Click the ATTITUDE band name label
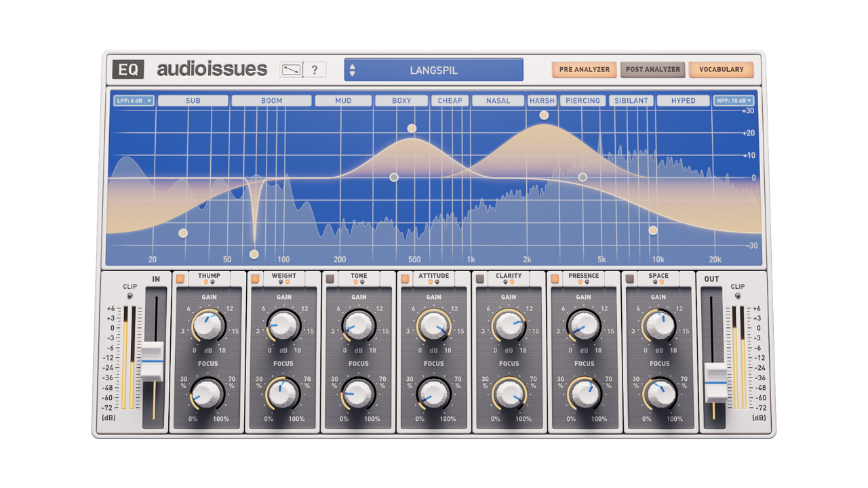The width and height of the screenshot is (868, 488). (434, 276)
